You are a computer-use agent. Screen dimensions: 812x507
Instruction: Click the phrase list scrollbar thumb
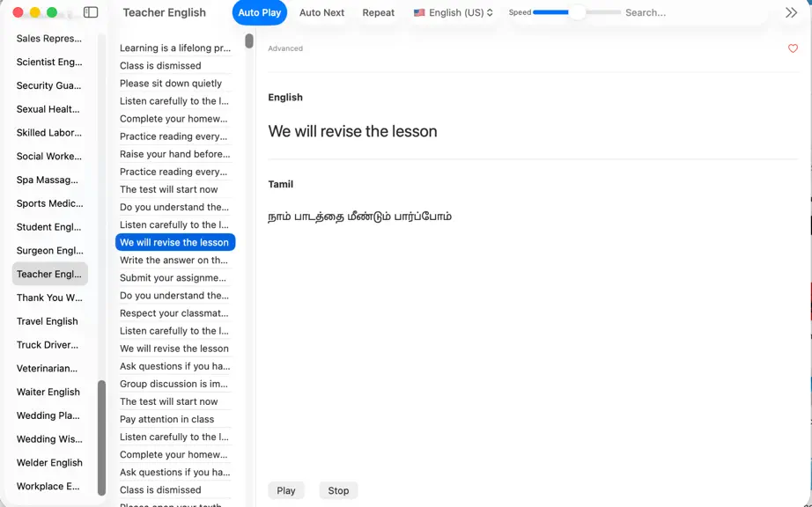249,40
